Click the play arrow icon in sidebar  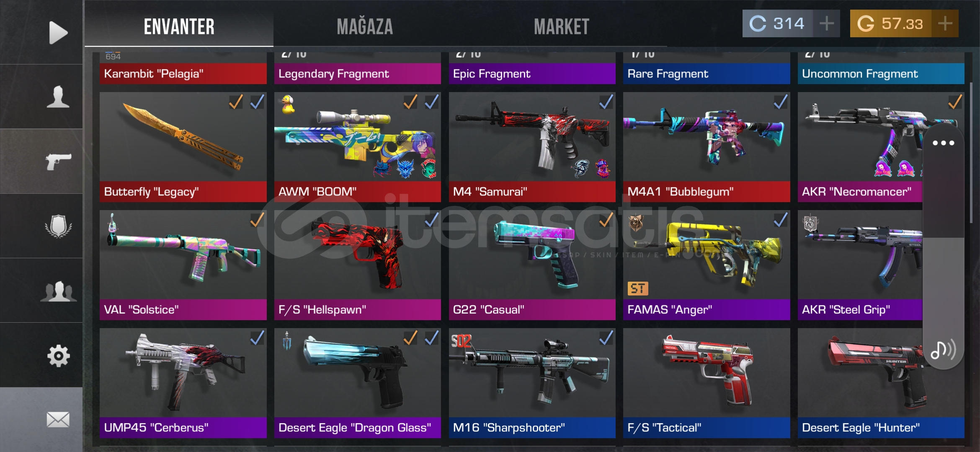(58, 32)
